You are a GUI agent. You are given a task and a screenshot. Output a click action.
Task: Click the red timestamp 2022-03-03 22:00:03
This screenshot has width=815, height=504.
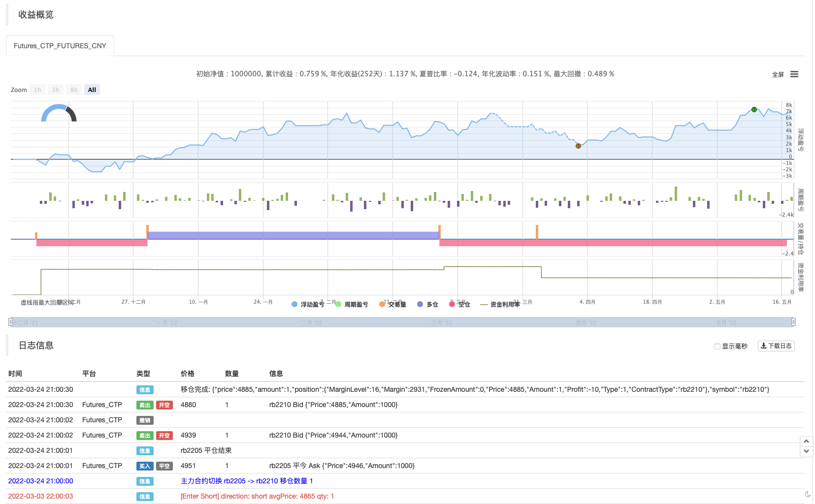(41, 496)
